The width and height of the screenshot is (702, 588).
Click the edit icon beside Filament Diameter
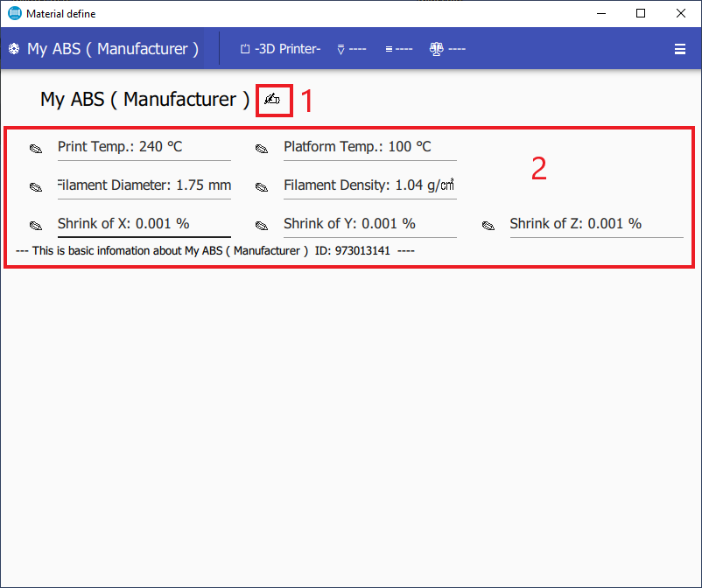[x=36, y=187]
